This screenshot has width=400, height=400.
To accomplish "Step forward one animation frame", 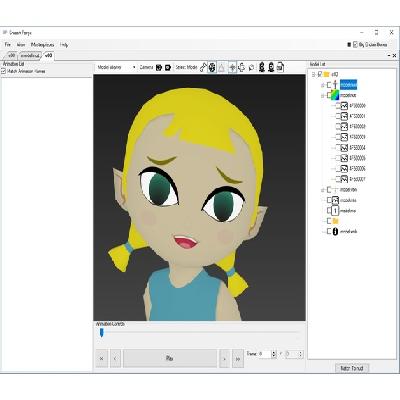I will pos(224,359).
